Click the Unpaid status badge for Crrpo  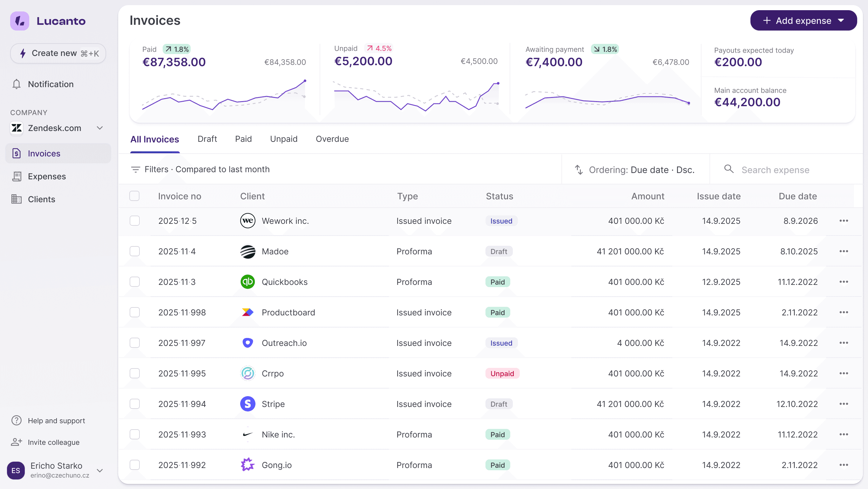(x=502, y=373)
